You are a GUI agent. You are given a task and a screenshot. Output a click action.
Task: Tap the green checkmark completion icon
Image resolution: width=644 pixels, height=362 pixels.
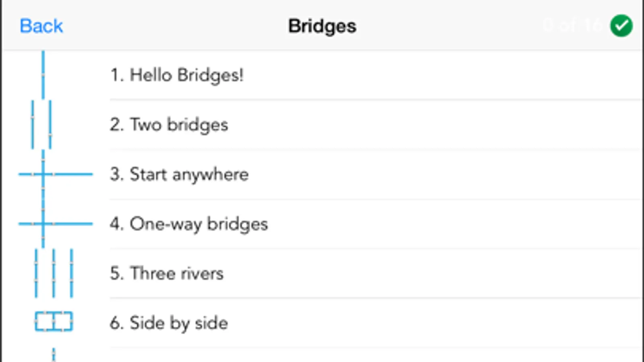click(621, 26)
